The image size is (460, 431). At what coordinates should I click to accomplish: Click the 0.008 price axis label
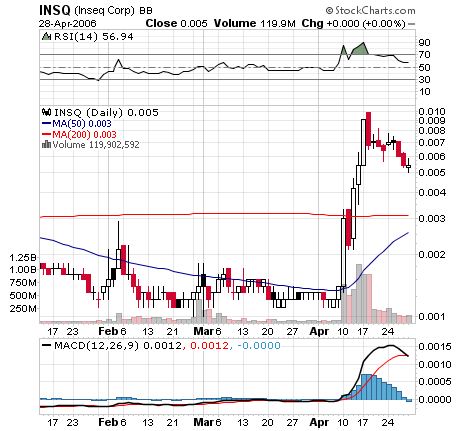point(432,130)
